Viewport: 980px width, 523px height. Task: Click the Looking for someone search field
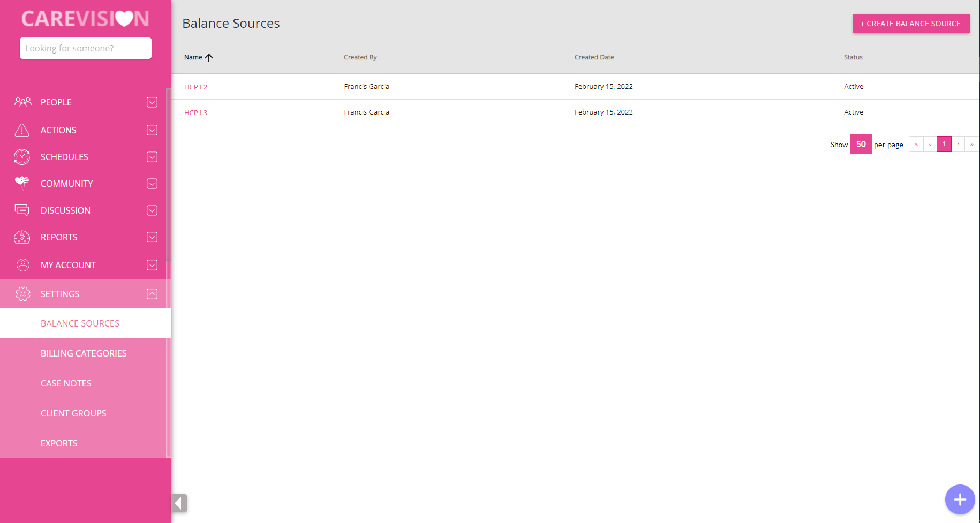click(86, 48)
